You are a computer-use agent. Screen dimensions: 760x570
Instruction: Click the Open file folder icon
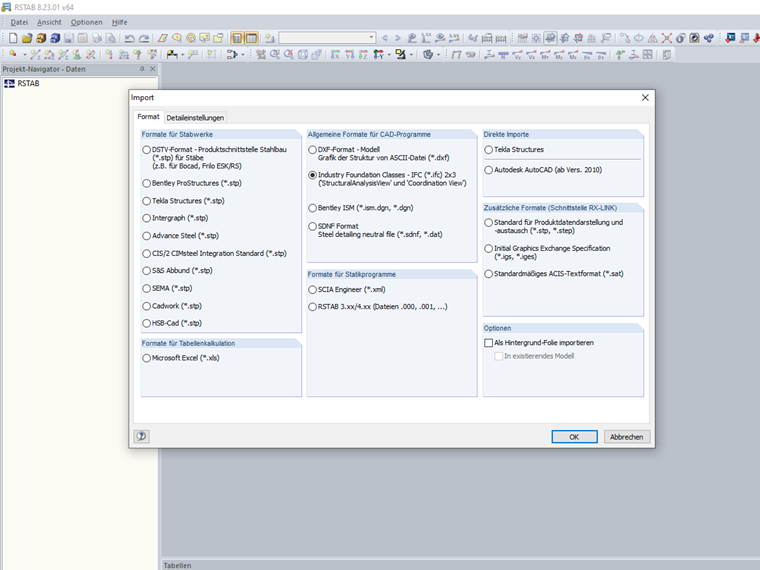[27, 38]
